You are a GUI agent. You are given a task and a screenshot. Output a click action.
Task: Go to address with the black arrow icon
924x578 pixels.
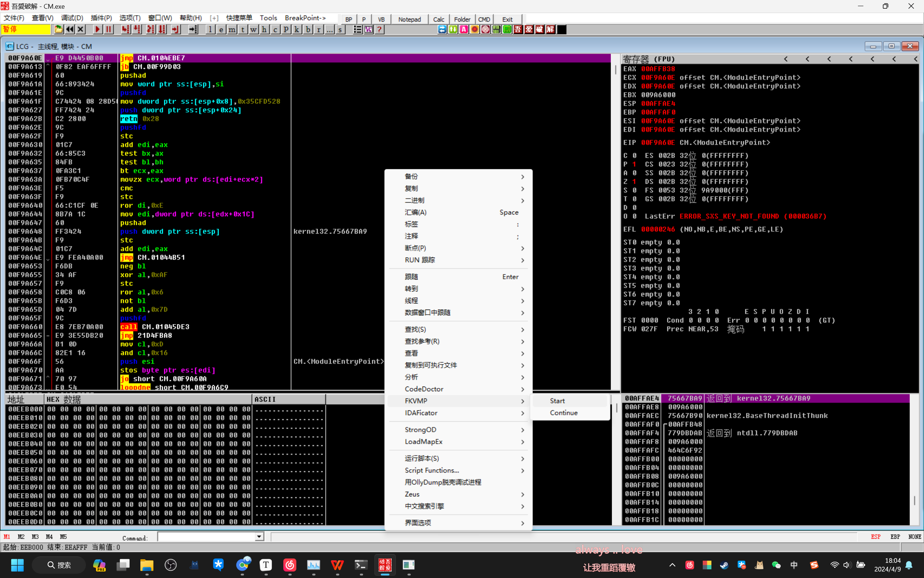point(193,29)
